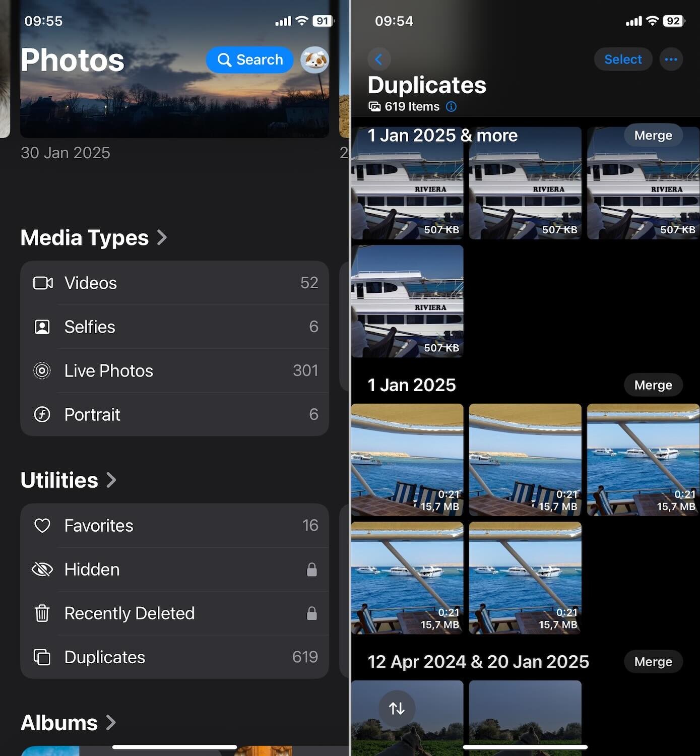700x756 pixels.
Task: Click the 301 count on Live Photos row
Action: point(305,370)
